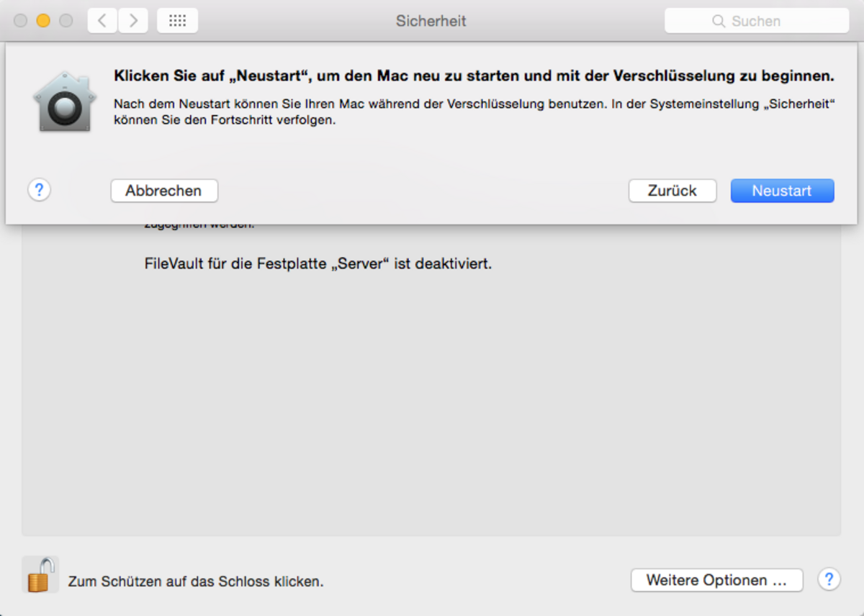Click the Sicherheit window title

click(x=431, y=22)
